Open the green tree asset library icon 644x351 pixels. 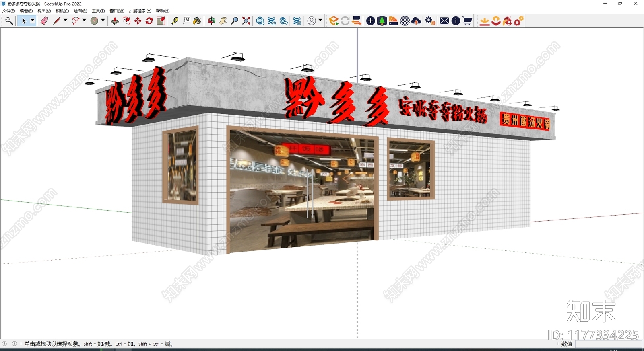pos(382,21)
